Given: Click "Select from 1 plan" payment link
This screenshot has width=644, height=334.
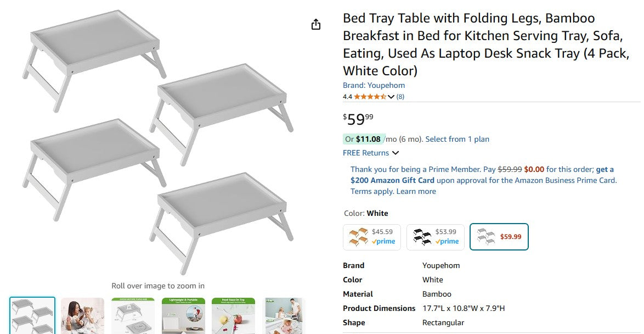Looking at the screenshot, I should click(457, 139).
